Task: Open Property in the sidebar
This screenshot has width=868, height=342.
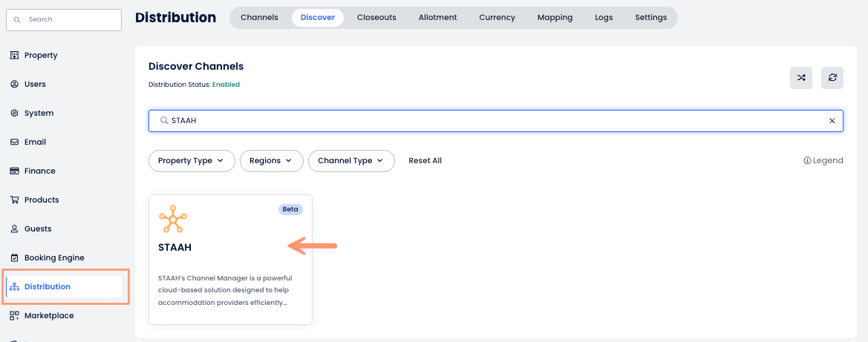Action: point(40,56)
